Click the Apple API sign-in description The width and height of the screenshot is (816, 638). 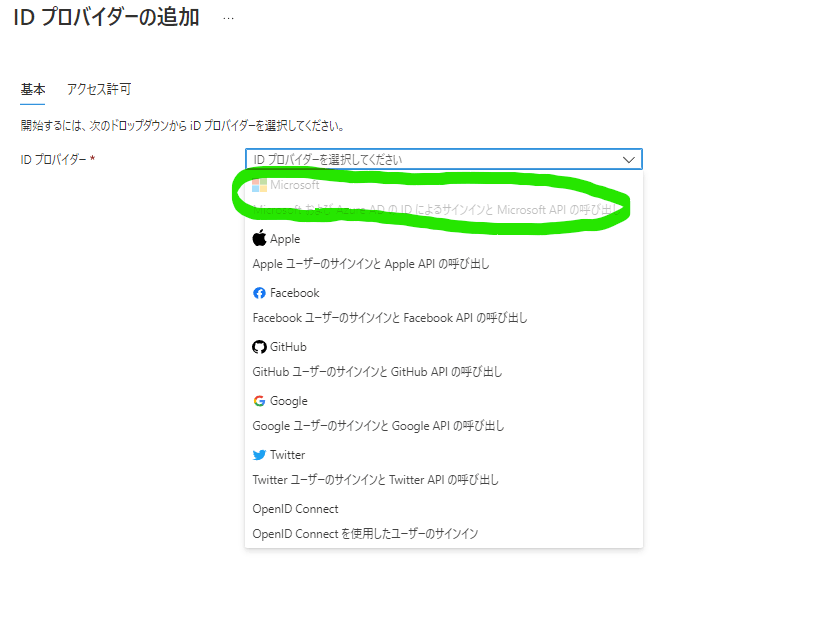(371, 264)
